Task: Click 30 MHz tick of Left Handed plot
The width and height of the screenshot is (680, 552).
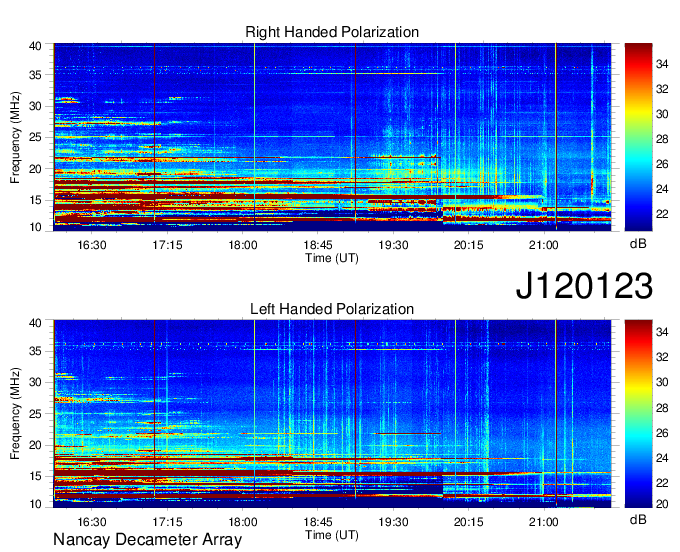Action: pyautogui.click(x=35, y=382)
